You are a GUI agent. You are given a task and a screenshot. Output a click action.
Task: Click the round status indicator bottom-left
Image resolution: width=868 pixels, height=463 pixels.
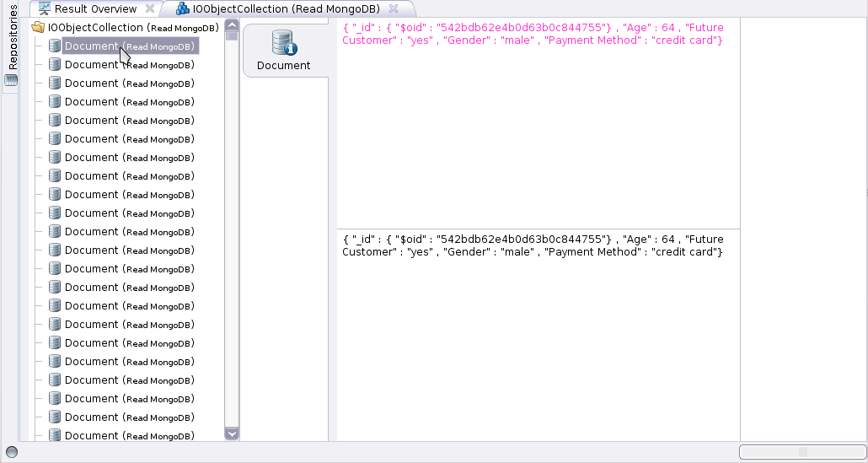click(x=12, y=452)
